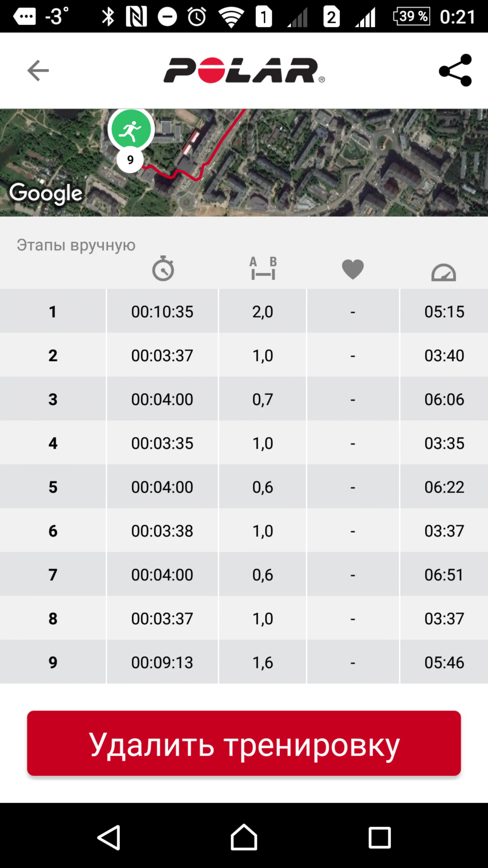Tap the Polar logo

point(244,70)
